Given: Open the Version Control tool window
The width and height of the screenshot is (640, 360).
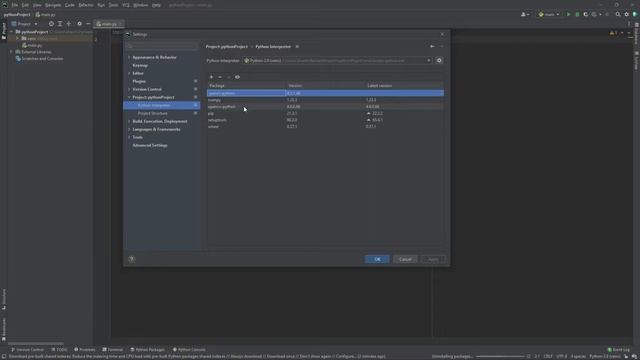Looking at the screenshot, I should coord(27,350).
